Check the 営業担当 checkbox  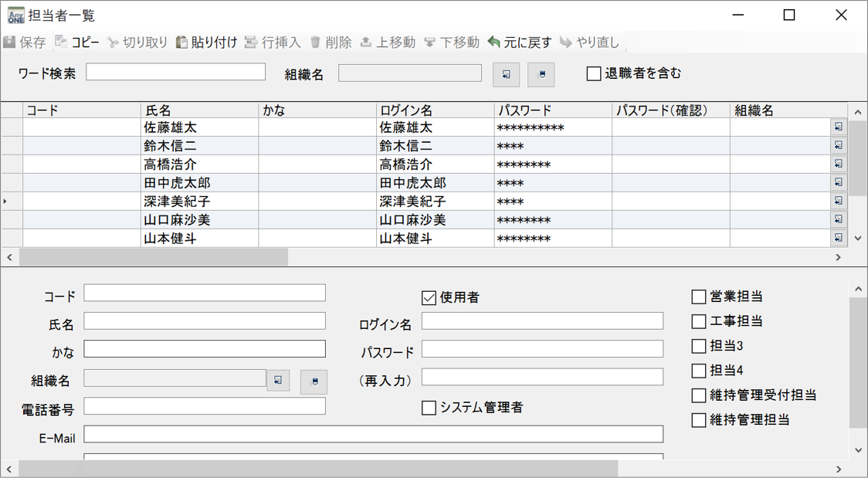697,296
